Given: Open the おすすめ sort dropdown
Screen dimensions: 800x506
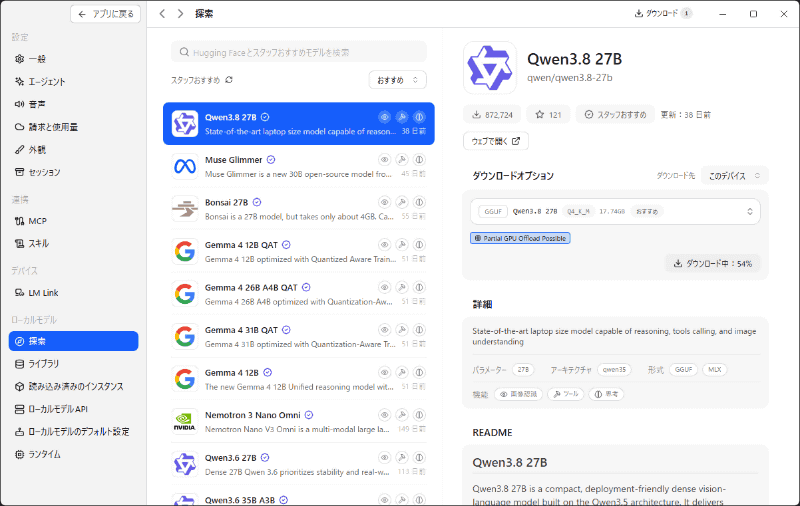Looking at the screenshot, I should [397, 80].
